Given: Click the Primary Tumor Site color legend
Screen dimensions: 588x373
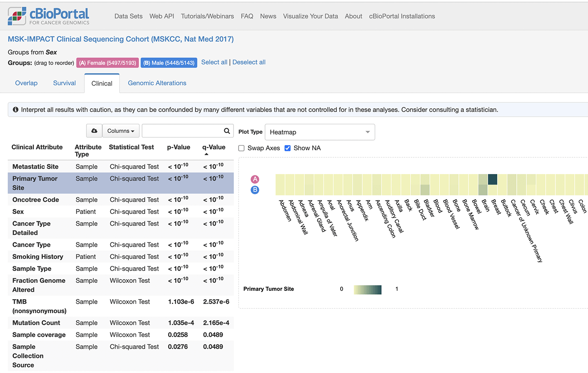Looking at the screenshot, I should tap(367, 290).
